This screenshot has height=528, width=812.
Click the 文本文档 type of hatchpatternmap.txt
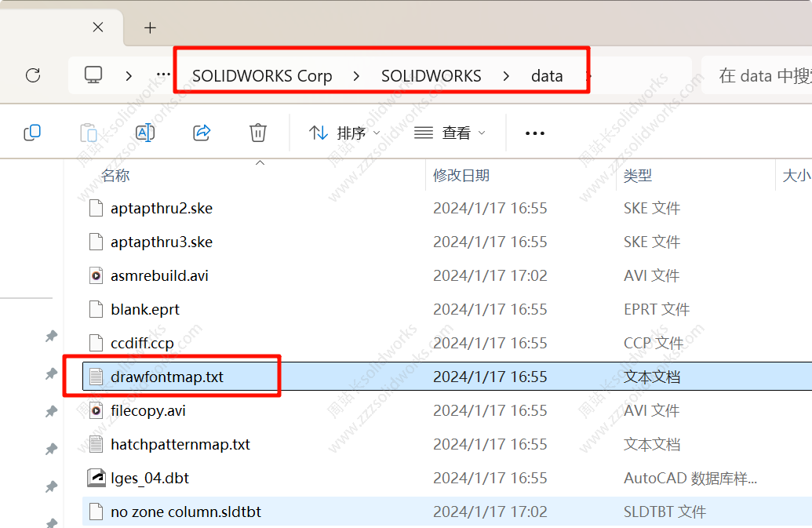coord(652,444)
